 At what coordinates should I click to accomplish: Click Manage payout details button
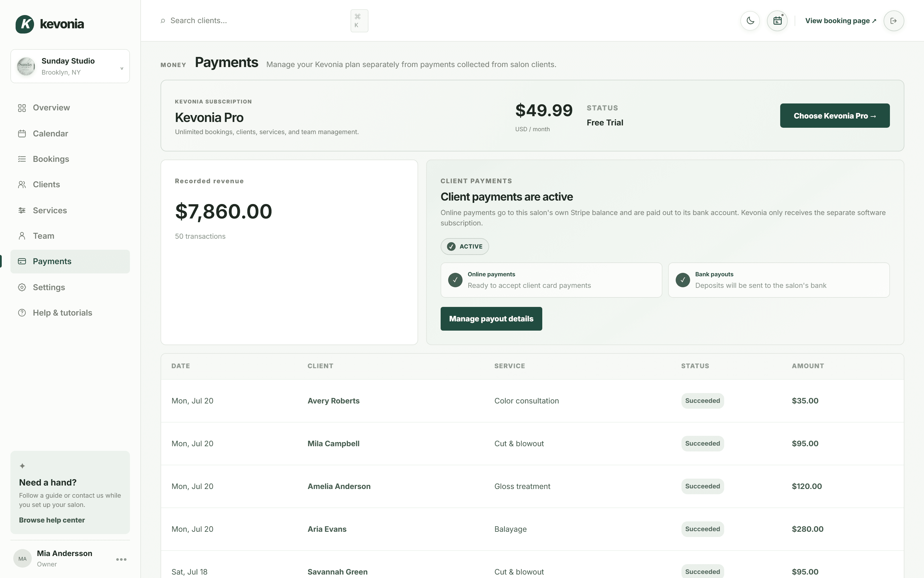click(x=491, y=319)
